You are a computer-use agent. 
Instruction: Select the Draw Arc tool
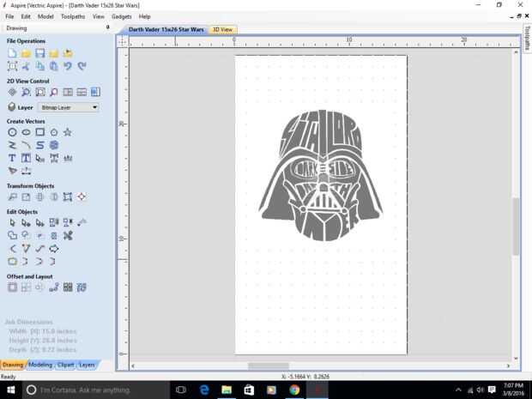(26, 145)
